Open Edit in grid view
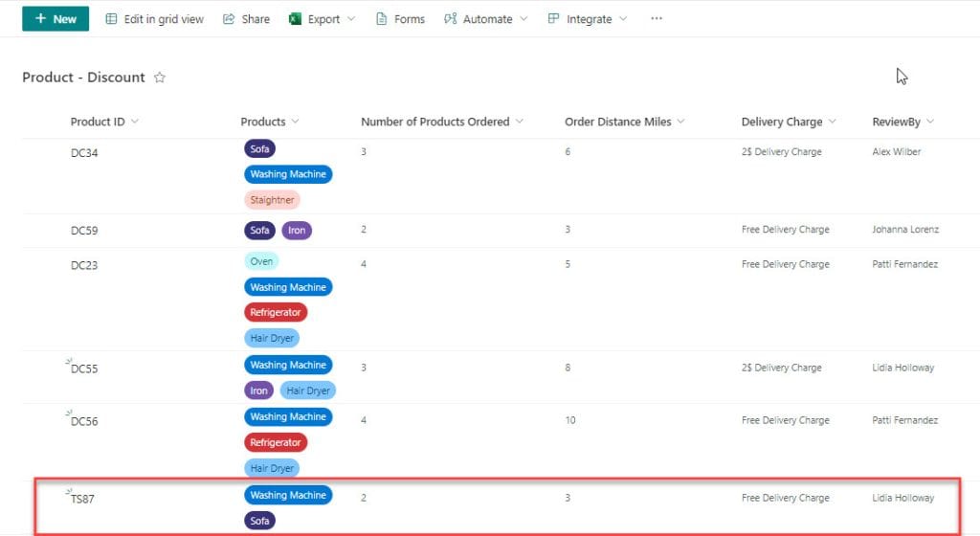Screen dimensions: 980x536 (x=154, y=19)
